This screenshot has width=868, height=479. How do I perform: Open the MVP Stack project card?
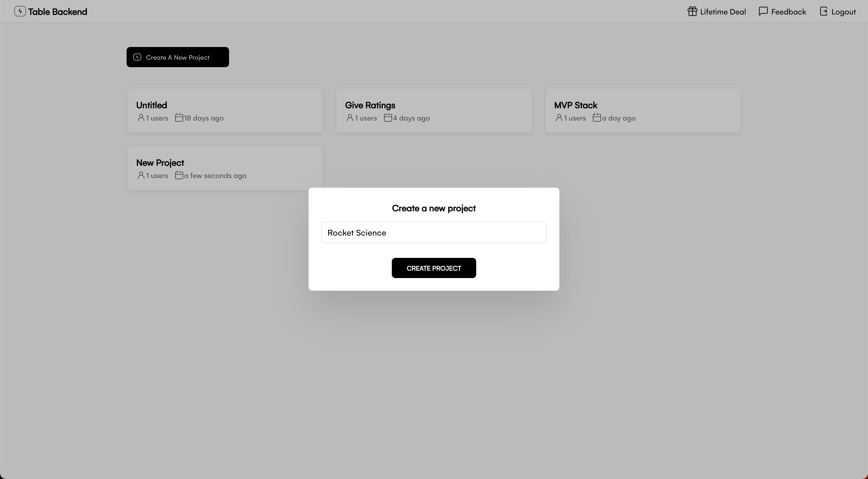point(643,110)
